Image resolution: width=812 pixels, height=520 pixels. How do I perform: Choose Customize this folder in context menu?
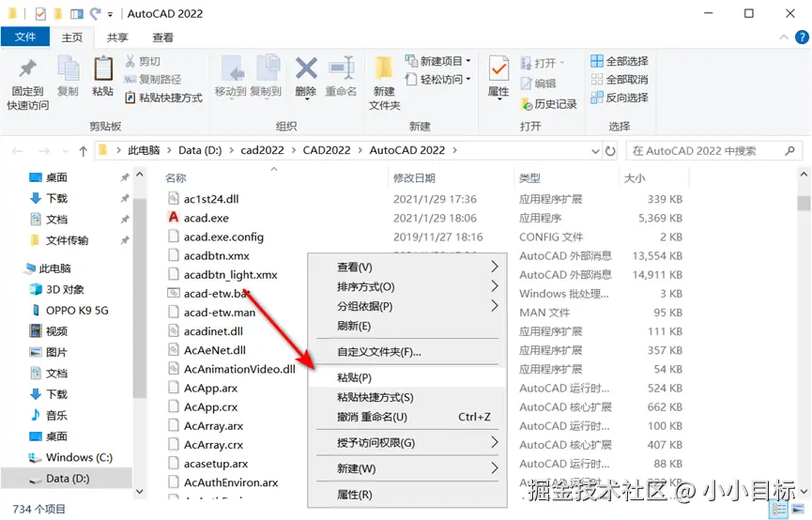pos(407,352)
